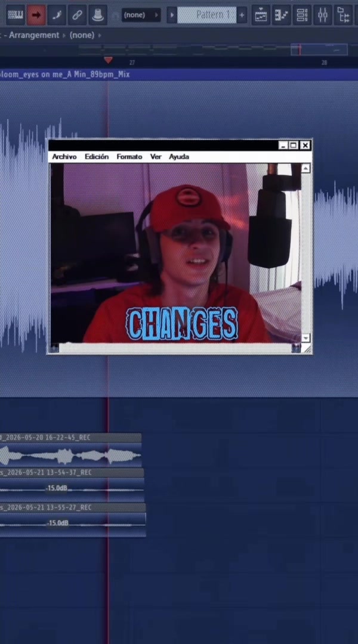Open the Edición menu
Screen dimensions: 358x644
click(97, 157)
